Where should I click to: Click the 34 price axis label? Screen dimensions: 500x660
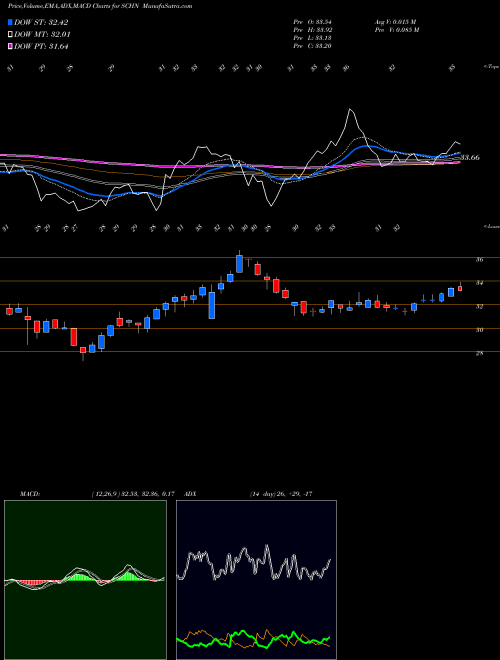479,283
